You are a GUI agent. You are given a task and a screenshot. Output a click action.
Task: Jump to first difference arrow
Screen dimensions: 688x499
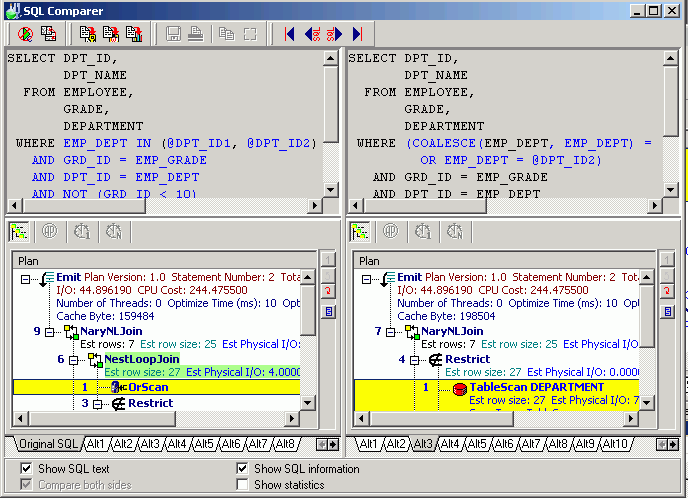[x=289, y=34]
